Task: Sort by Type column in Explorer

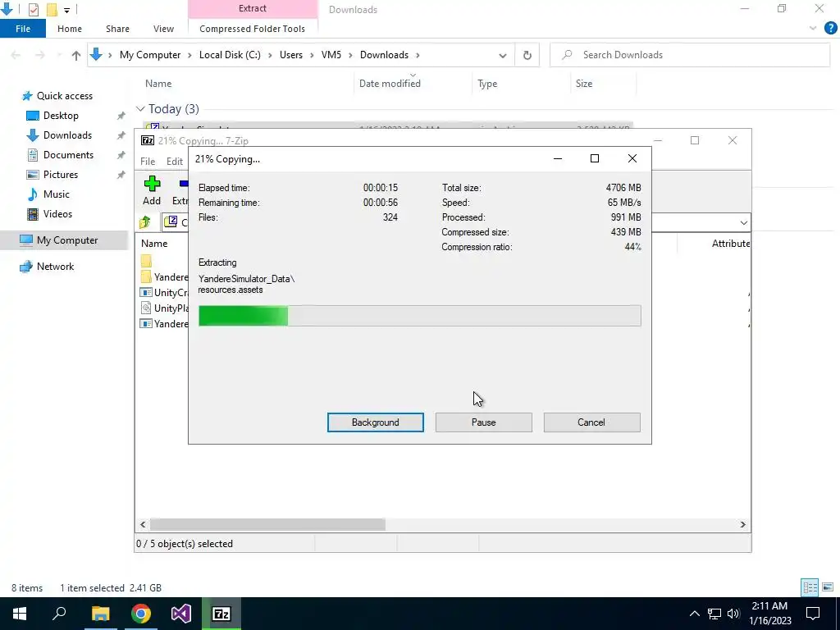Action: pos(487,84)
